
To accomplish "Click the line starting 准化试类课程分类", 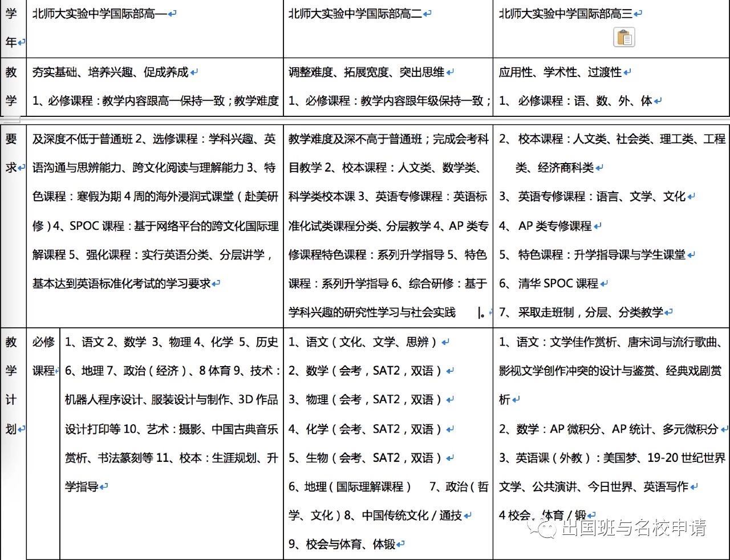I will (x=388, y=226).
